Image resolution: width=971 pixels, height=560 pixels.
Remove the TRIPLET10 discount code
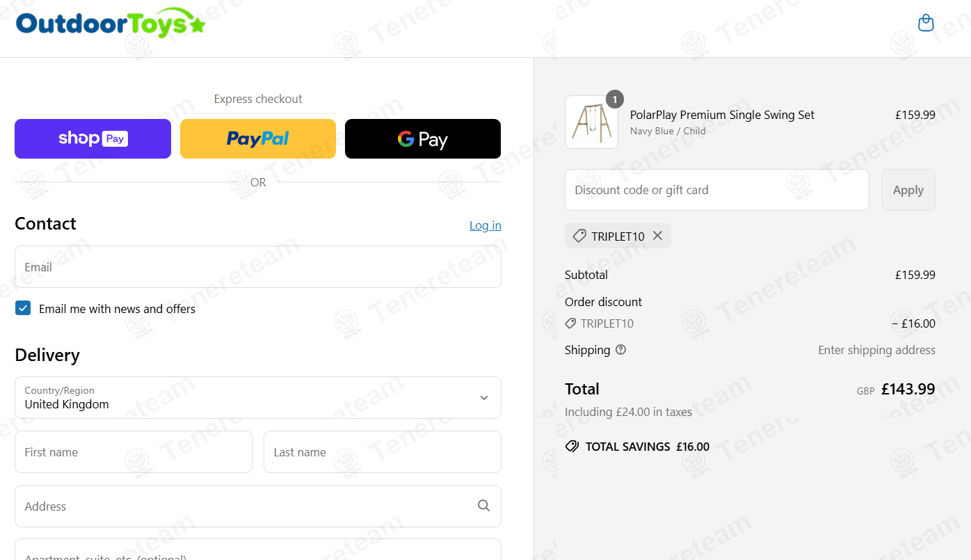point(657,236)
